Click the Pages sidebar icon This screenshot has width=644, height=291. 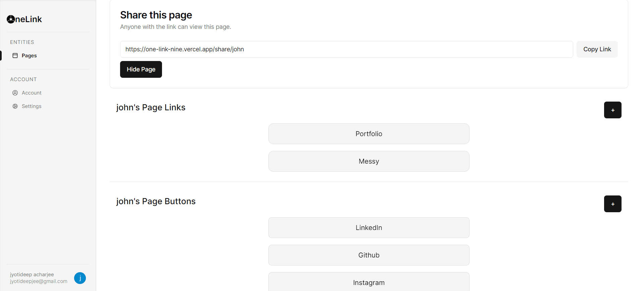tap(15, 56)
